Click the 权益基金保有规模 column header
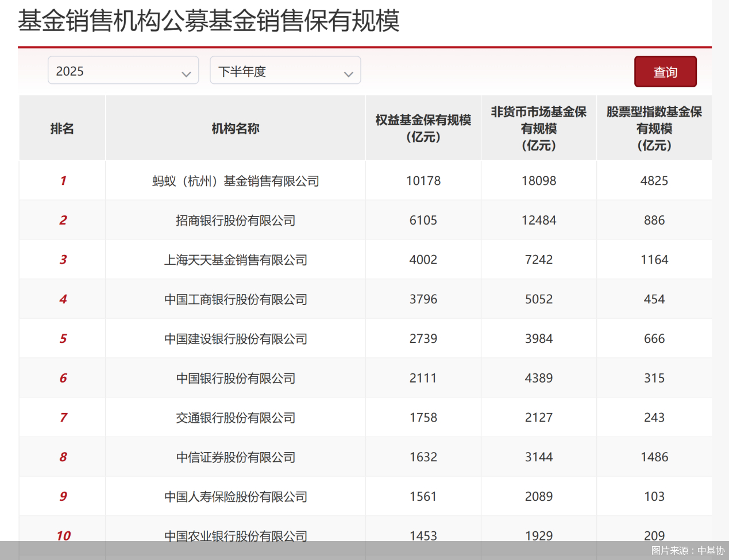 423,129
